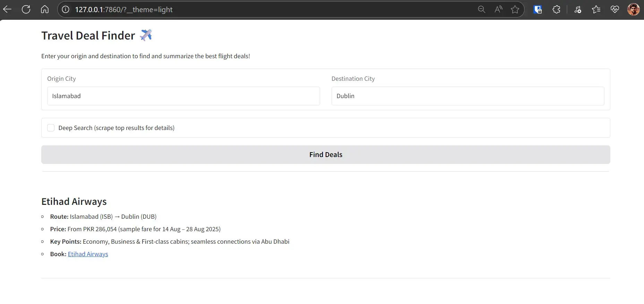Screen dimensions: 644x304
Task: Open the zoom out magnifier control
Action: [481, 9]
